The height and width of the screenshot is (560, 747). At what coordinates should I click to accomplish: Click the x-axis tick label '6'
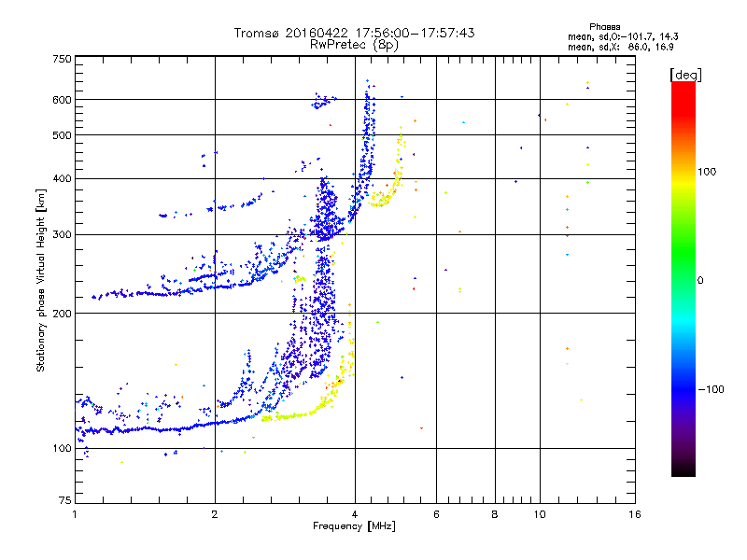436,514
